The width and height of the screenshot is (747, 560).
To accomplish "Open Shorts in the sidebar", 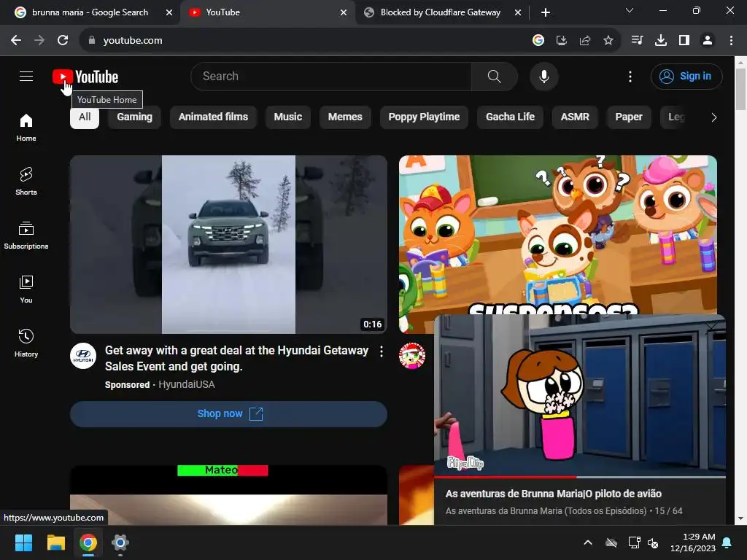I will coord(26,182).
